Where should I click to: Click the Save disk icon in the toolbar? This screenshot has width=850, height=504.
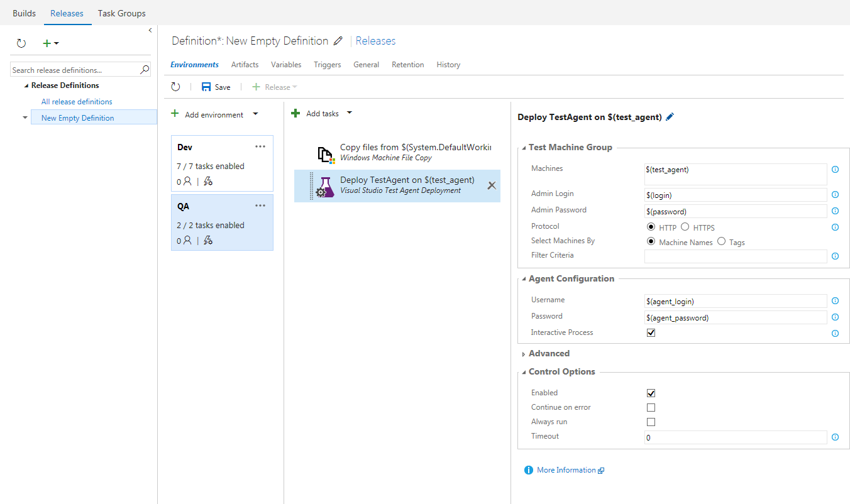206,87
